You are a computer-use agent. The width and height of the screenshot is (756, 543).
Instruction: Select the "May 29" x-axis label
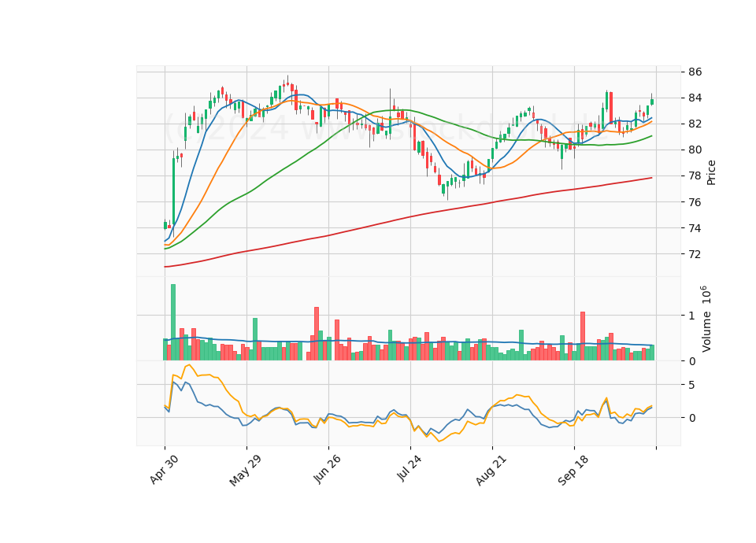pyautogui.click(x=245, y=471)
